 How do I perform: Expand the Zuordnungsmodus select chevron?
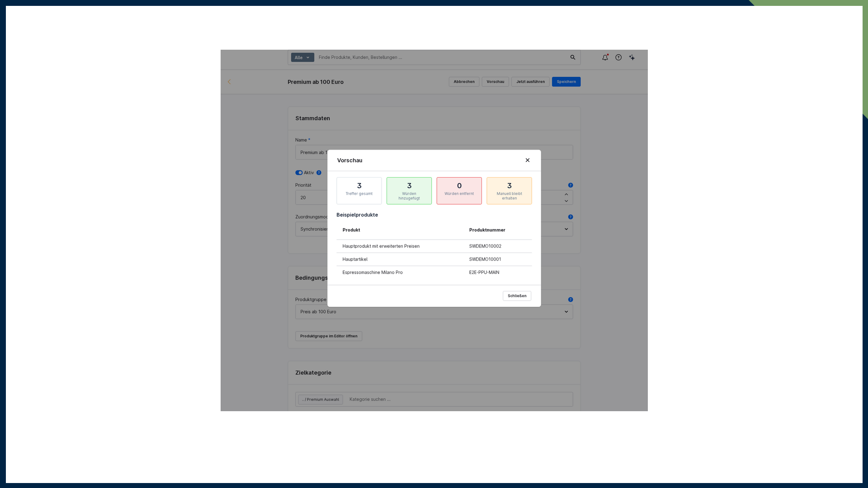tap(566, 229)
